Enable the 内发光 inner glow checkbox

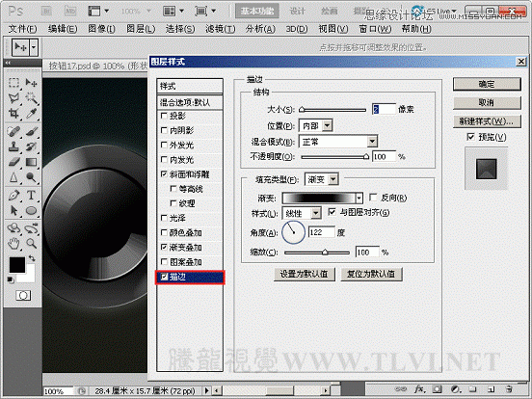point(164,159)
